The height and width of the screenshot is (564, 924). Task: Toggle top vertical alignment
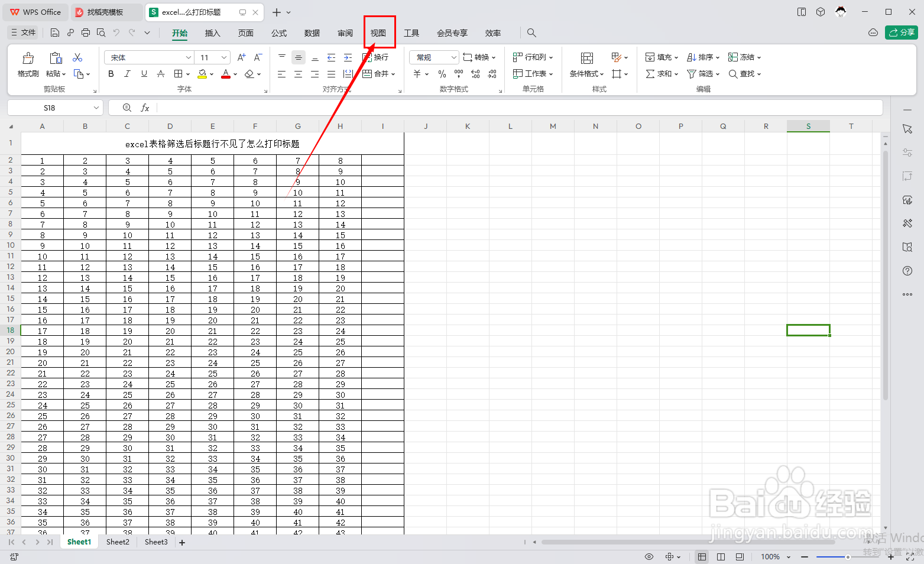tap(281, 57)
